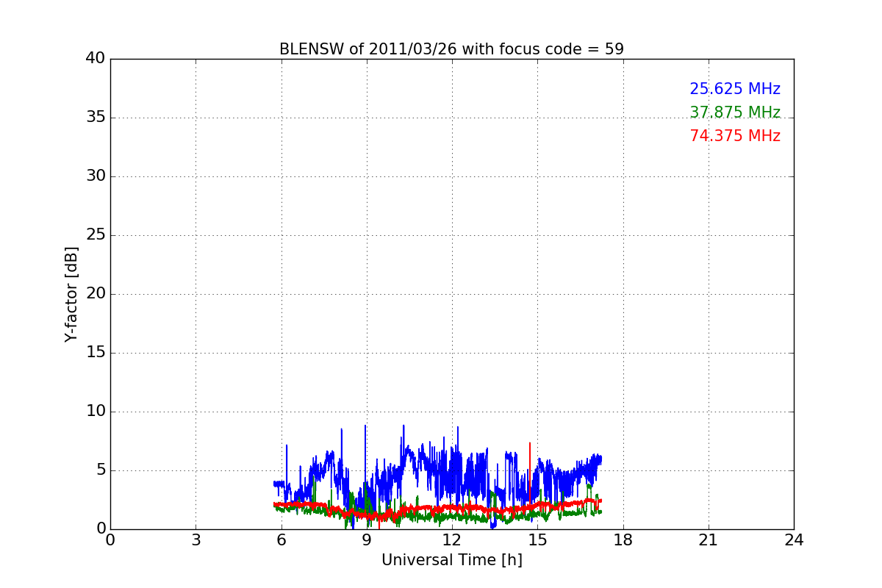Click the x-axis tick label 3
882x588 pixels.
[x=196, y=540]
